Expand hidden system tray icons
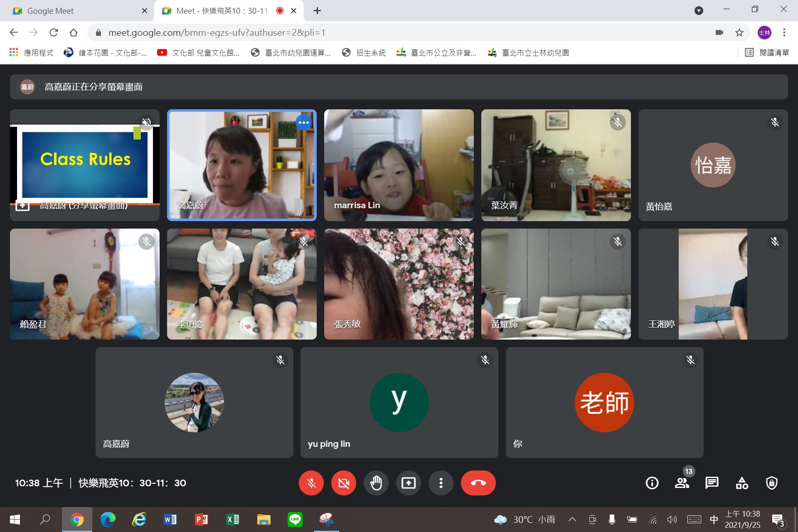The width and height of the screenshot is (798, 532). [572, 519]
